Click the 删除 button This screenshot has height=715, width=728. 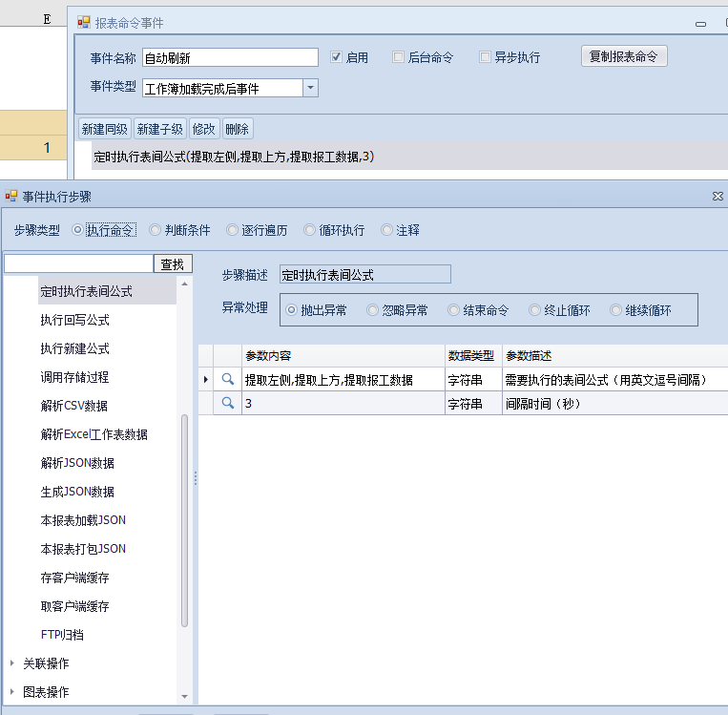(x=238, y=129)
